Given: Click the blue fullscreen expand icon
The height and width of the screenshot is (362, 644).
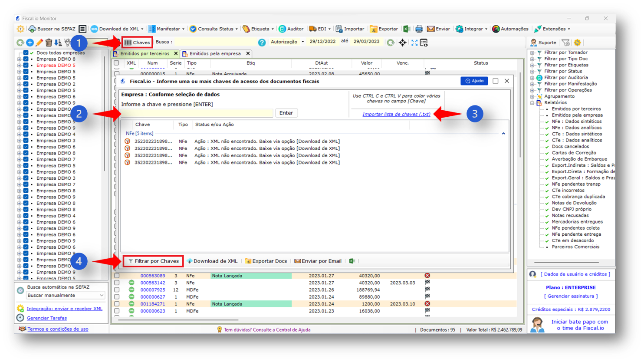Looking at the screenshot, I should pos(414,43).
